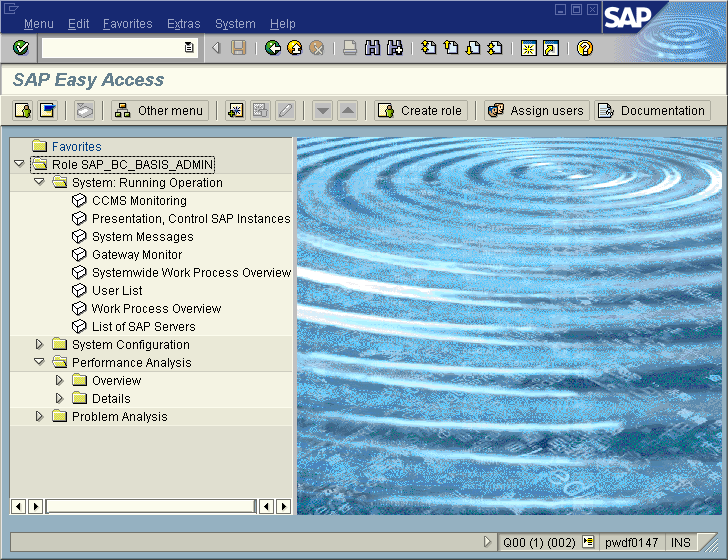Click the Documentation button
This screenshot has width=728, height=560.
click(x=651, y=111)
